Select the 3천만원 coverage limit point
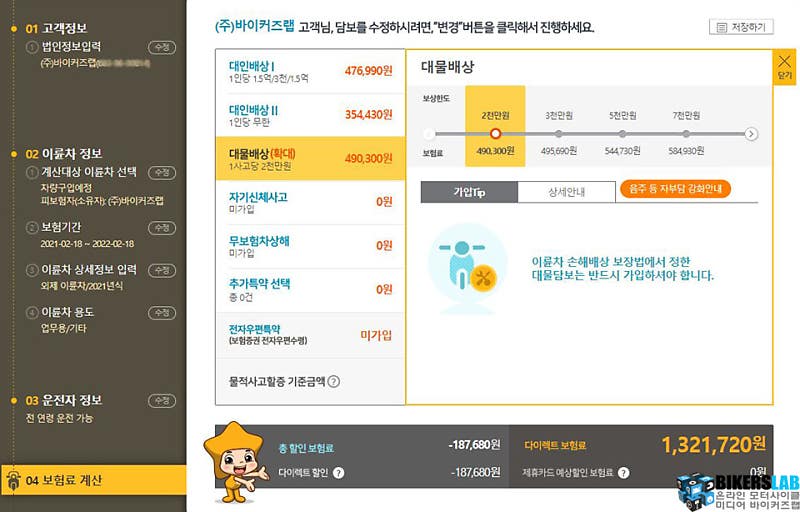The height and width of the screenshot is (512, 800). pos(558,133)
